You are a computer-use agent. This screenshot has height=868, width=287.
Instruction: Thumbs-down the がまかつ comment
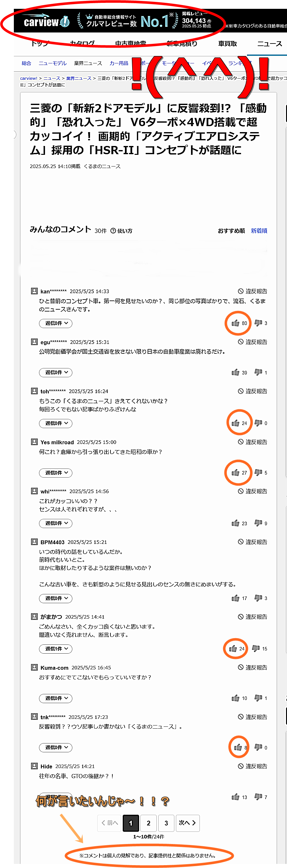256,648
